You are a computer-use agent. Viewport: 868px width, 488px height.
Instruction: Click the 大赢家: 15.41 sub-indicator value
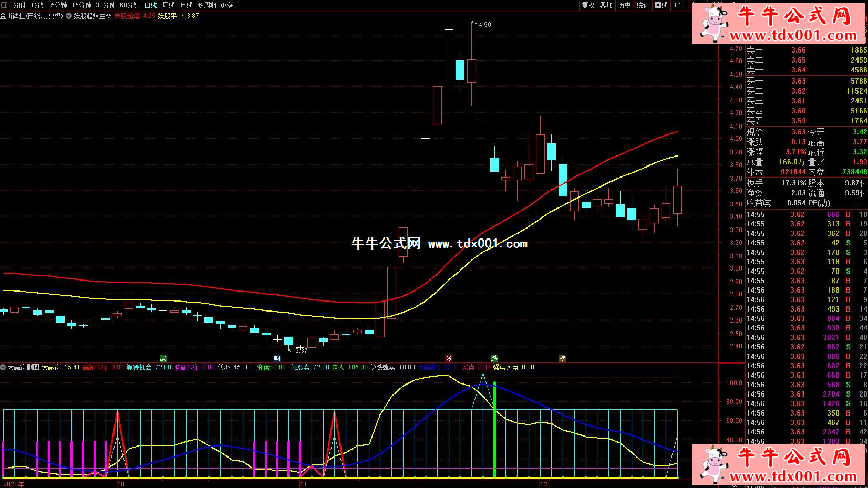coord(61,367)
